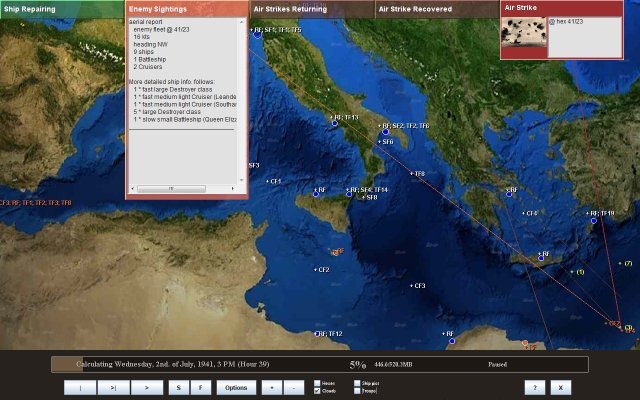
Task: Select the Air Strikes Returning tab
Action: click(310, 8)
